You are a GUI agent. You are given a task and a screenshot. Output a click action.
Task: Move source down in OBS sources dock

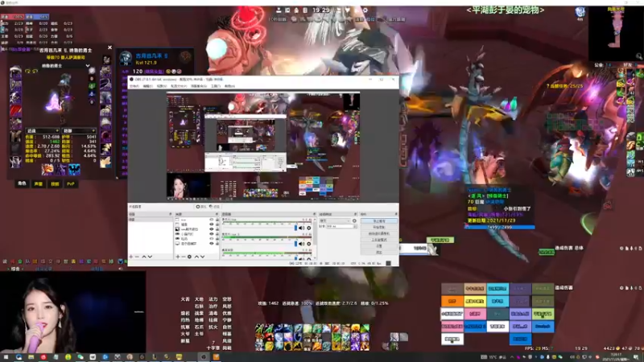tap(203, 257)
